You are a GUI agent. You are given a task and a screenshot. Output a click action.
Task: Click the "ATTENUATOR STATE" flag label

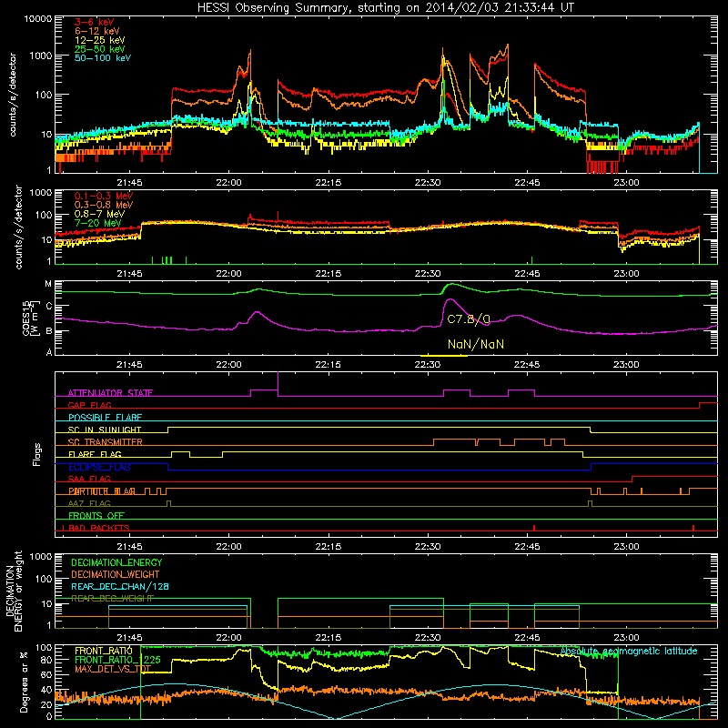click(x=110, y=393)
